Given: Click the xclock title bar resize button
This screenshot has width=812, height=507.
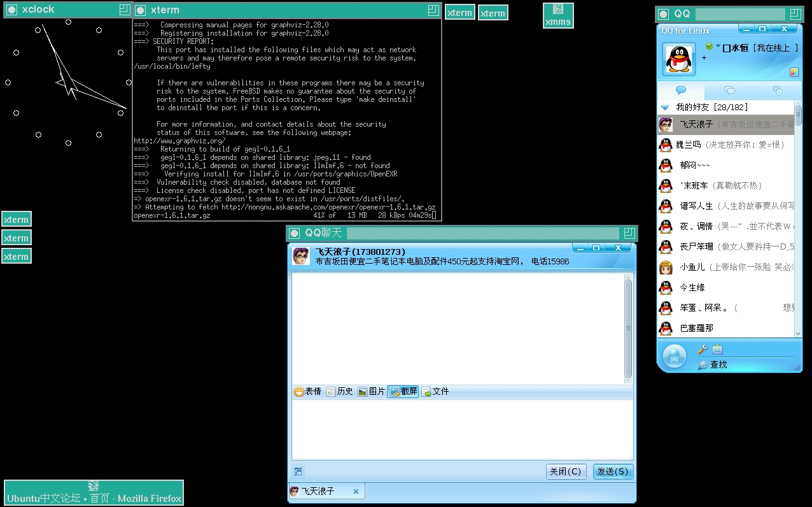Looking at the screenshot, I should point(125,10).
